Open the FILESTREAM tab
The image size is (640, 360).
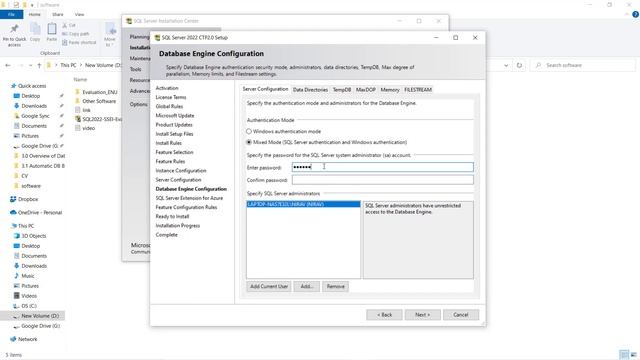418,89
